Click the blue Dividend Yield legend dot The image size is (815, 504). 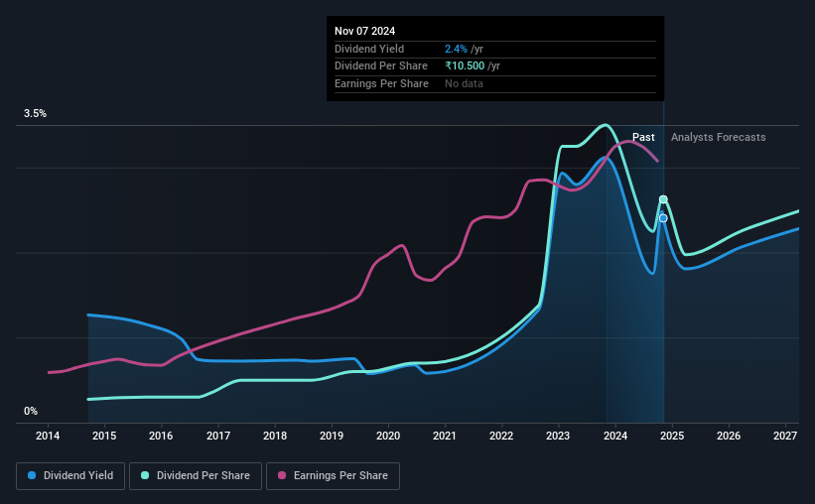[32, 475]
